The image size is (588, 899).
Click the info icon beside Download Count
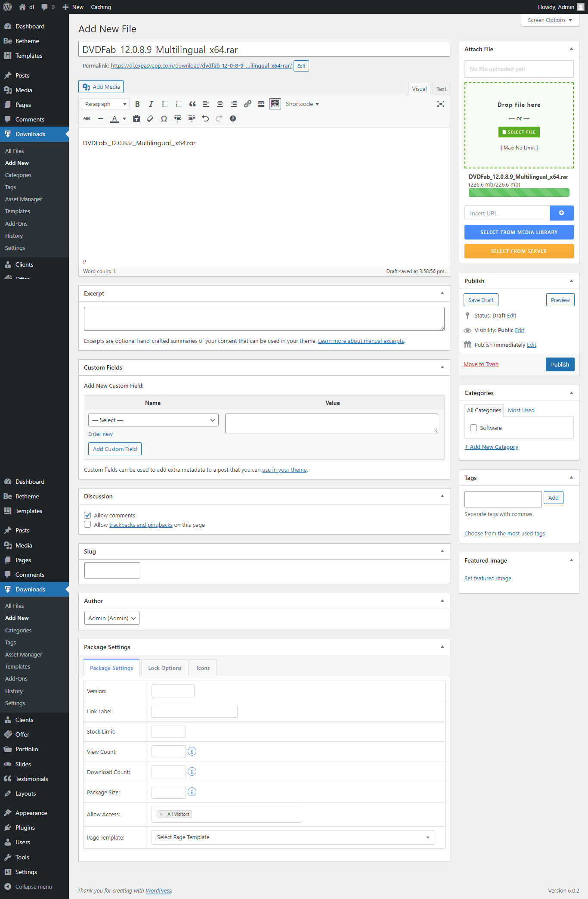point(192,771)
